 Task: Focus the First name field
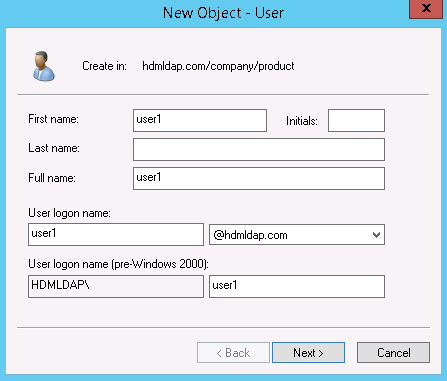(x=200, y=120)
